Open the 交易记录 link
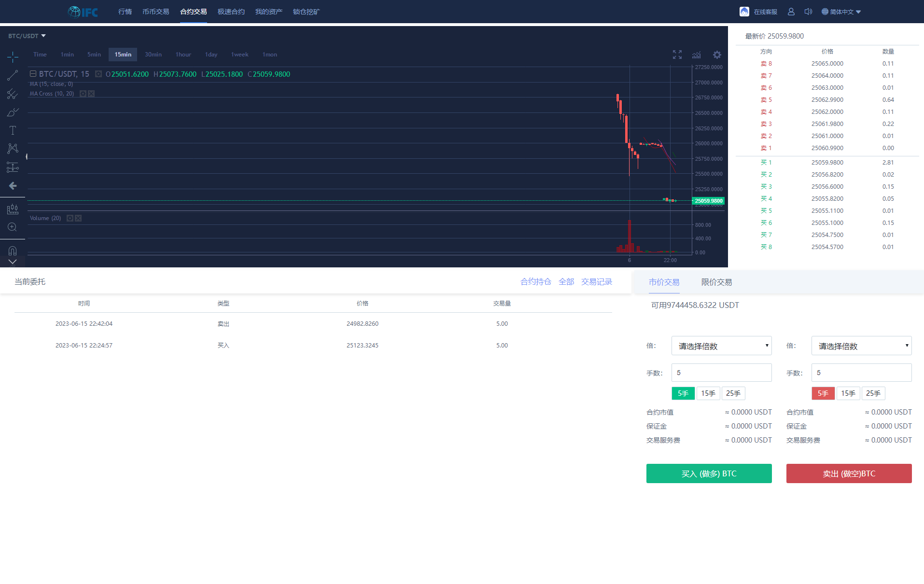924x584 pixels. pyautogui.click(x=597, y=282)
